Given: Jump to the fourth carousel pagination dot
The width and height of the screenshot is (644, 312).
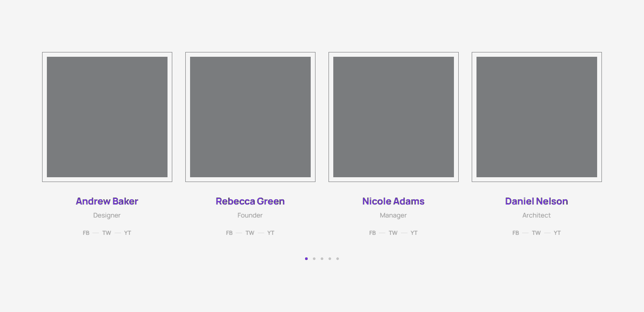Looking at the screenshot, I should point(330,259).
